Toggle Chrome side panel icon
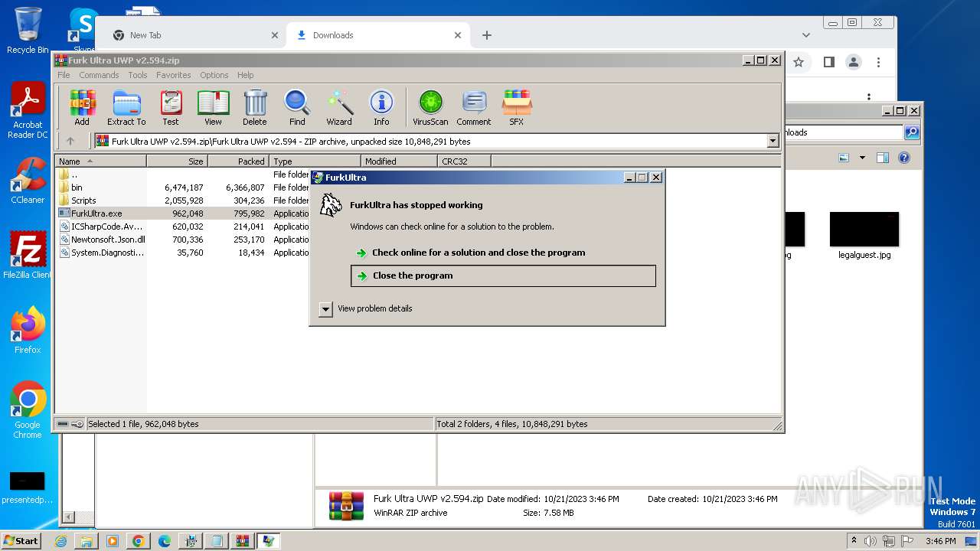Screen dimensions: 980x551 [828, 62]
